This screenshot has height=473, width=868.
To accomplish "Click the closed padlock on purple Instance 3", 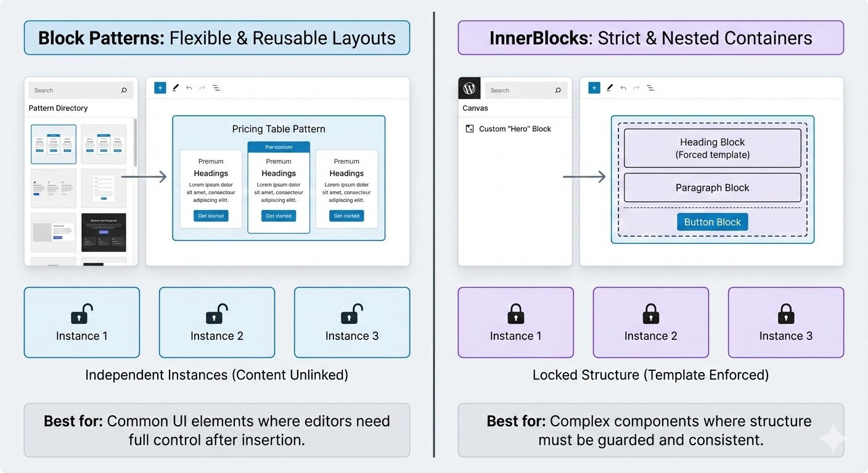I will [x=786, y=314].
